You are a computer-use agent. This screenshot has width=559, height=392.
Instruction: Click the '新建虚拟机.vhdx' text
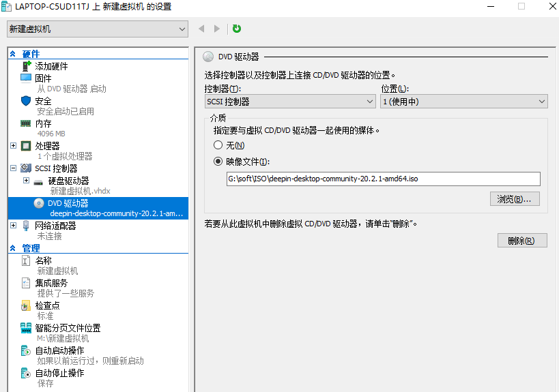(x=81, y=191)
